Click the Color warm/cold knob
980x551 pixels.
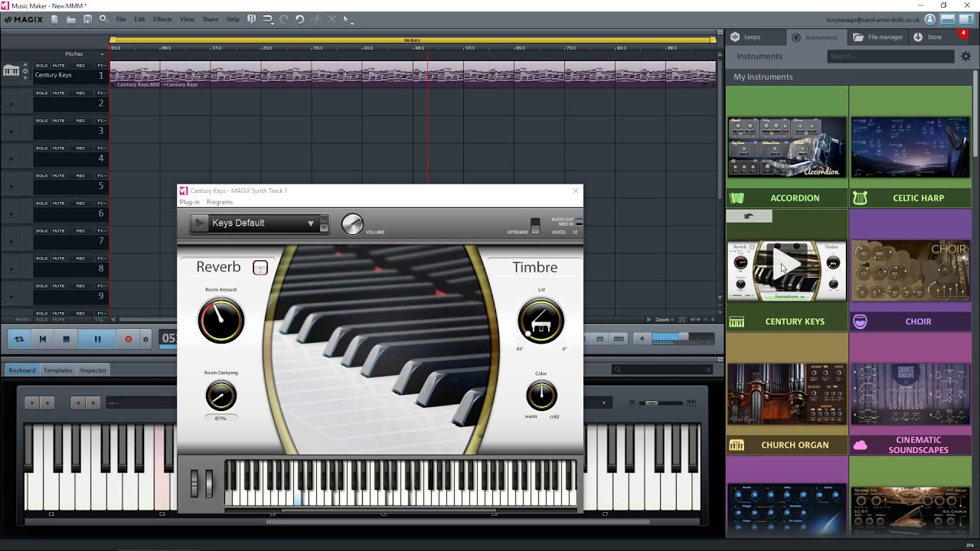pos(541,396)
